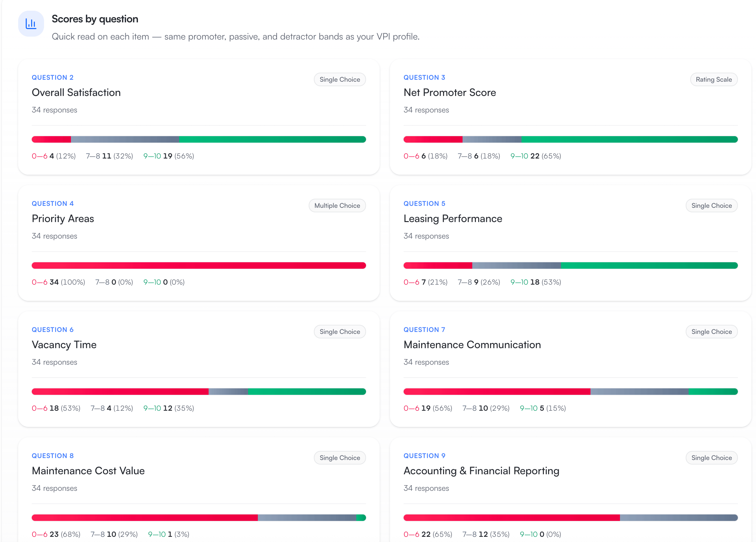Click the 34 responses count on Vacancy Time
Image resolution: width=756 pixels, height=542 pixels.
coord(54,362)
